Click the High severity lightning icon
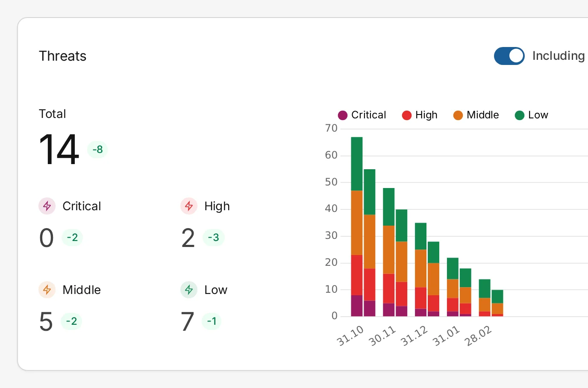Screen dimensions: 588x388 pyautogui.click(x=188, y=206)
